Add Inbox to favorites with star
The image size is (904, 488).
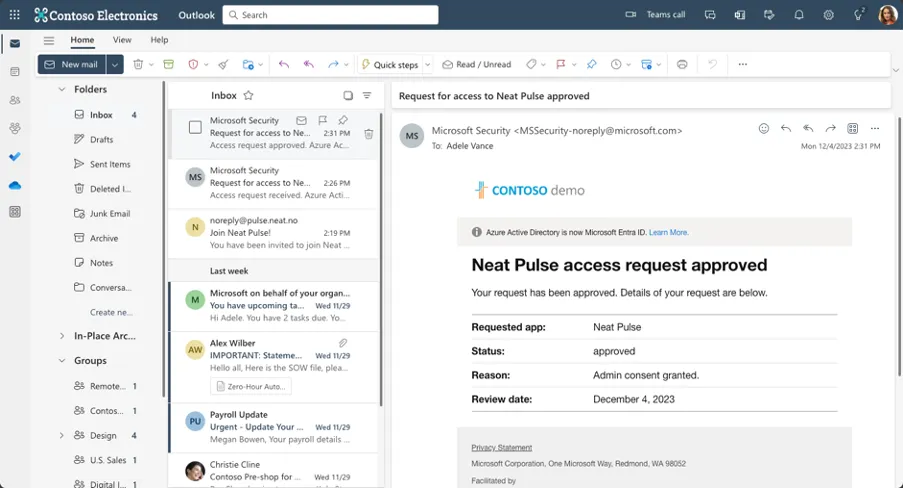[x=248, y=96]
